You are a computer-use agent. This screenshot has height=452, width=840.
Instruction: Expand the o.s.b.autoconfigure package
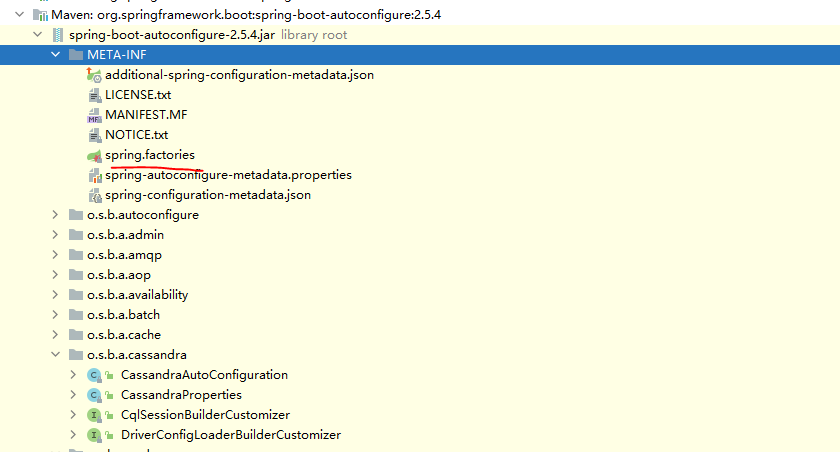[55, 215]
